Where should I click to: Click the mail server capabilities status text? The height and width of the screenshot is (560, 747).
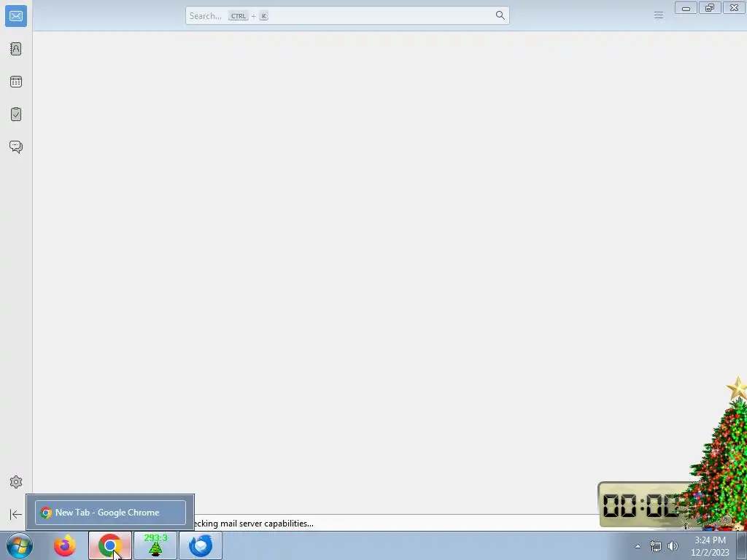coord(254,524)
